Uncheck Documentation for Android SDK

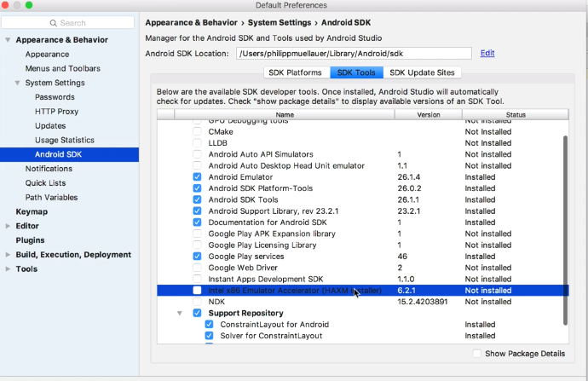pyautogui.click(x=197, y=222)
